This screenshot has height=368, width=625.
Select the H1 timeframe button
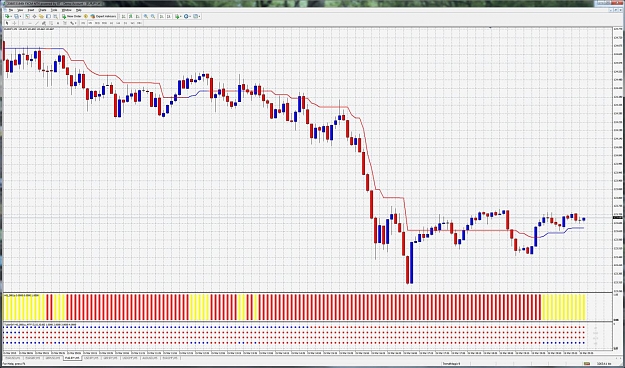pyautogui.click(x=112, y=23)
